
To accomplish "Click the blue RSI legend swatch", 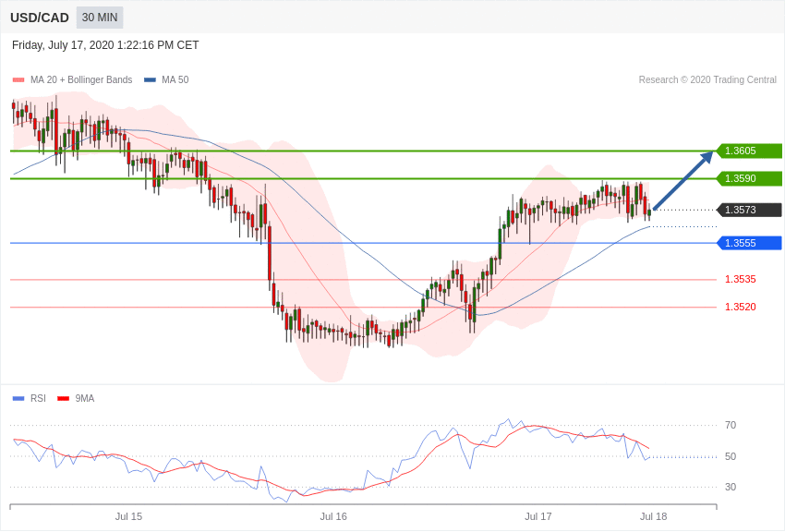I will [18, 399].
